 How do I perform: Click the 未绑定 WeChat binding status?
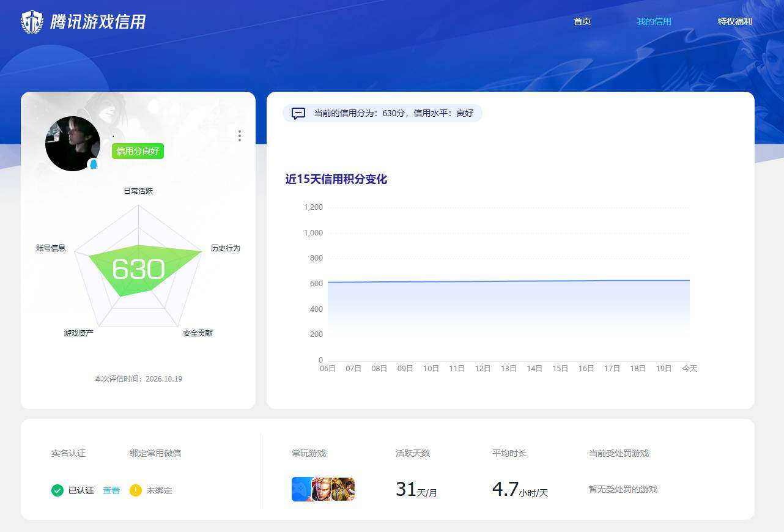tap(159, 490)
